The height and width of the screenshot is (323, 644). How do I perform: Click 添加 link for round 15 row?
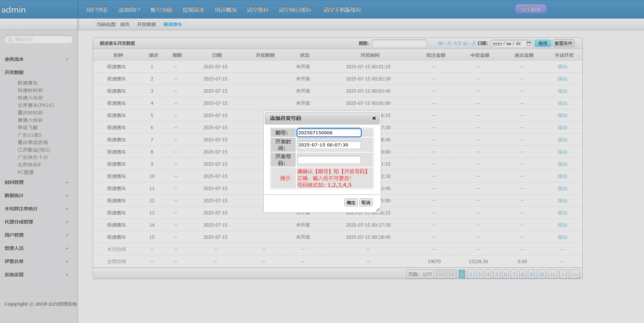pyautogui.click(x=562, y=237)
